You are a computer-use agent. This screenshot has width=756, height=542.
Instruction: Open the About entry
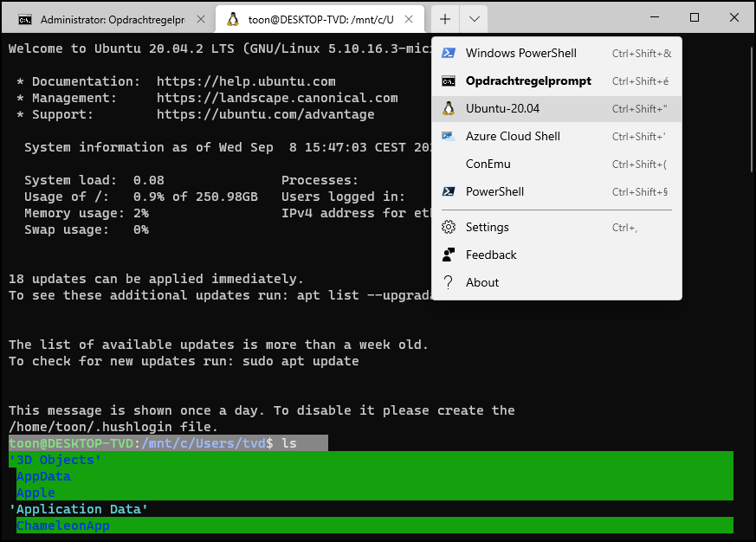click(557, 282)
